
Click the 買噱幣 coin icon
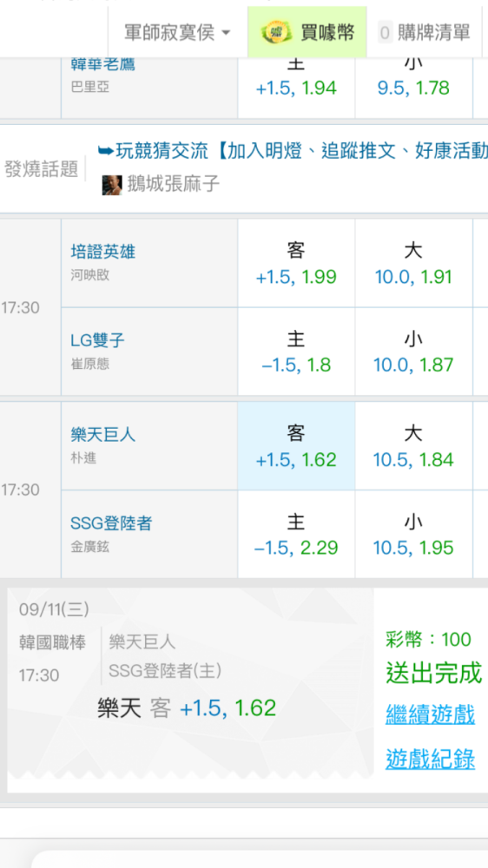coord(272,33)
